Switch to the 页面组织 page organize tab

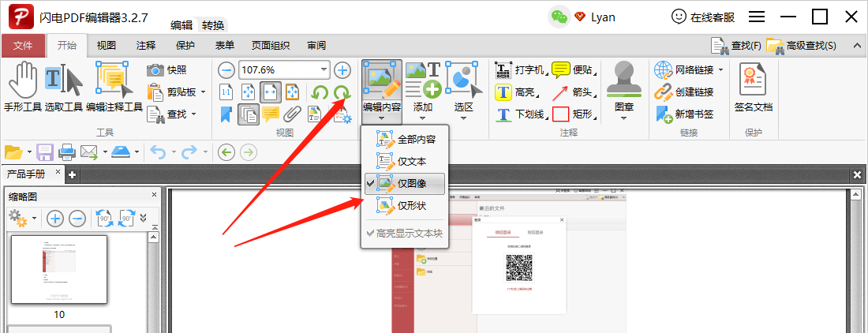click(271, 46)
